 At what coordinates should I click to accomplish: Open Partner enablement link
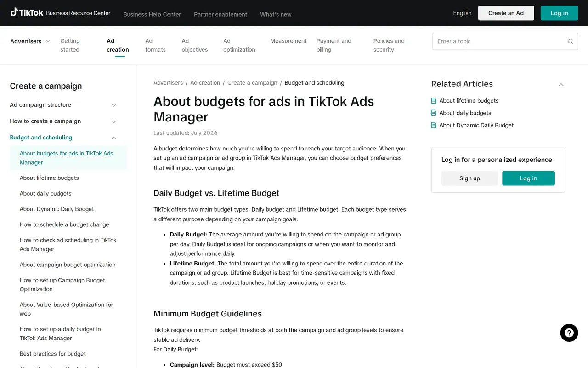coord(220,14)
